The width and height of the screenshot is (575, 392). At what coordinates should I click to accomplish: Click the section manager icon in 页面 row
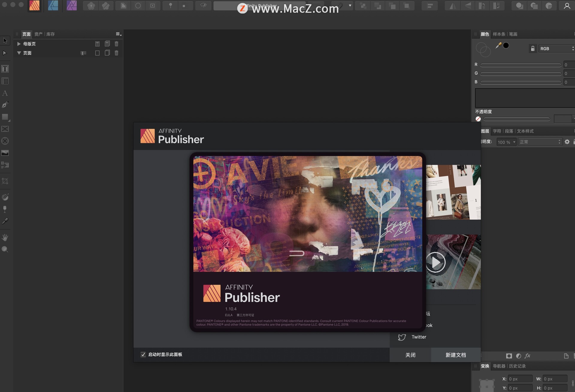83,53
